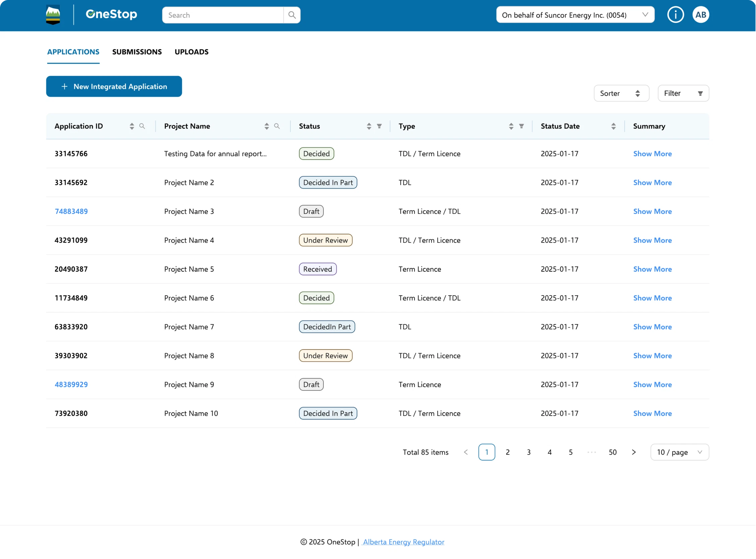Show More for Project Name 10
The height and width of the screenshot is (559, 756).
[x=652, y=413]
